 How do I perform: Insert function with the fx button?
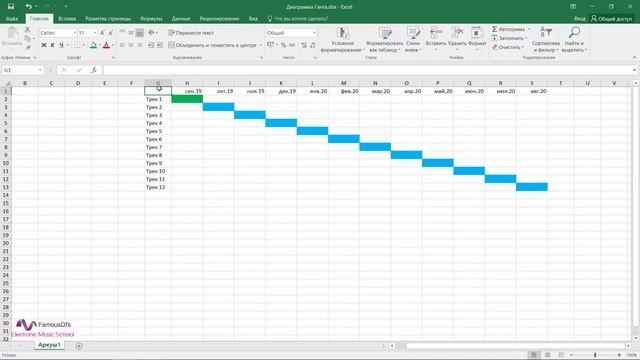tap(94, 70)
